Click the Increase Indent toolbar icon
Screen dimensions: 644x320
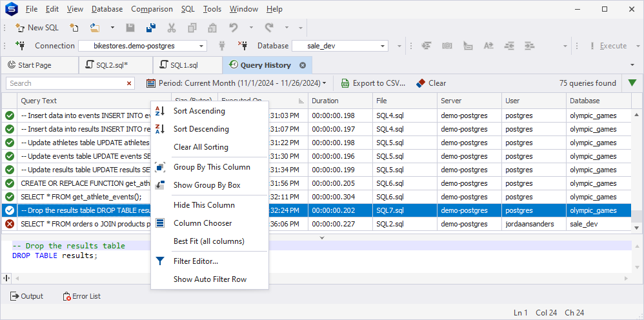point(529,46)
